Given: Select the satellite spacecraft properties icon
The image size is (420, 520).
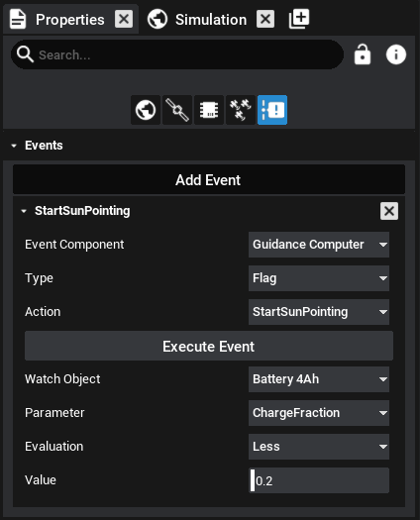Looking at the screenshot, I should (177, 110).
